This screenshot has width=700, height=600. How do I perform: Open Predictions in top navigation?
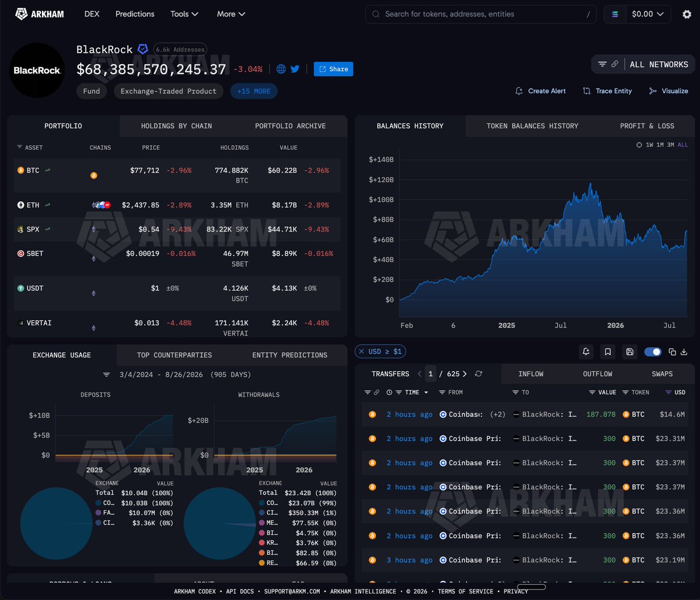(135, 14)
